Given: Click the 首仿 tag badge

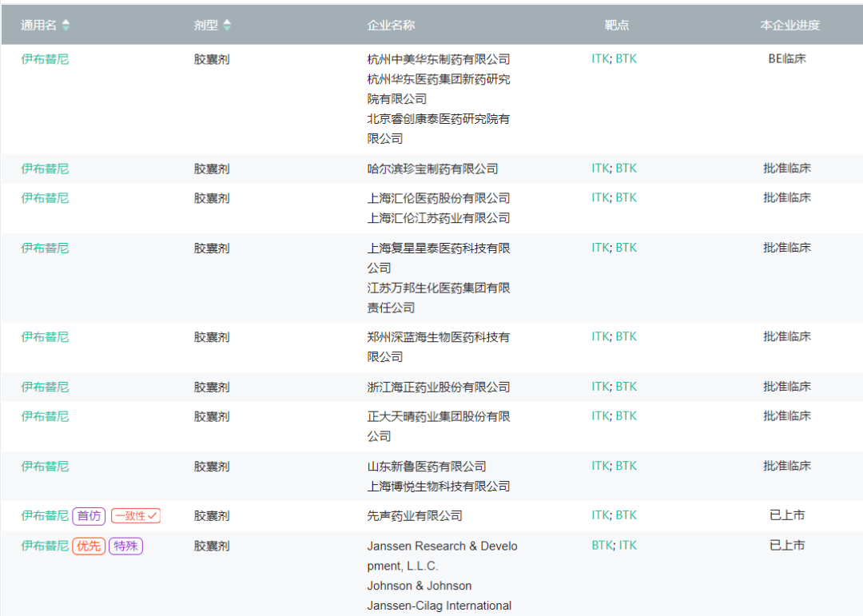Looking at the screenshot, I should [89, 516].
